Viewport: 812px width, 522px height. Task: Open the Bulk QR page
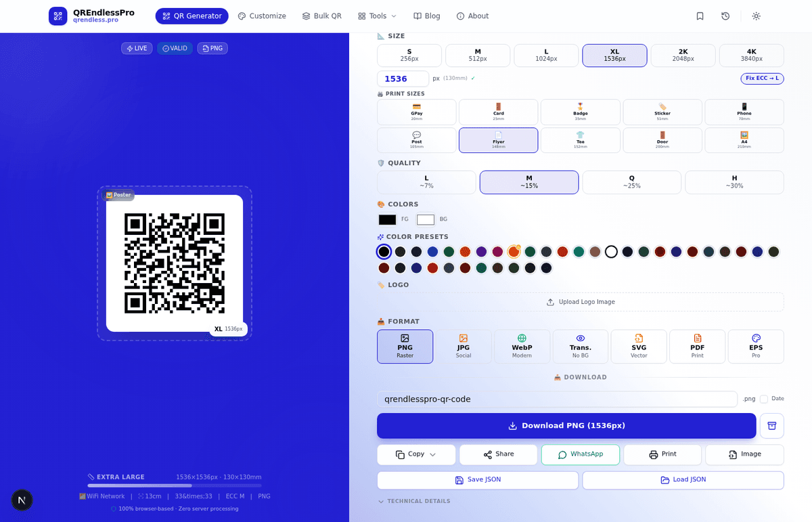point(321,16)
